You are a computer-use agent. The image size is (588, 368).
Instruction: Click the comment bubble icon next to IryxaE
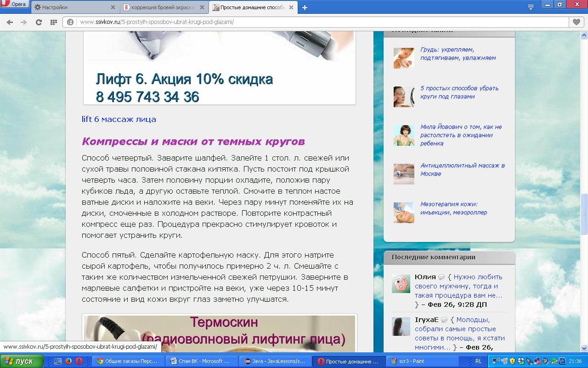point(444,320)
